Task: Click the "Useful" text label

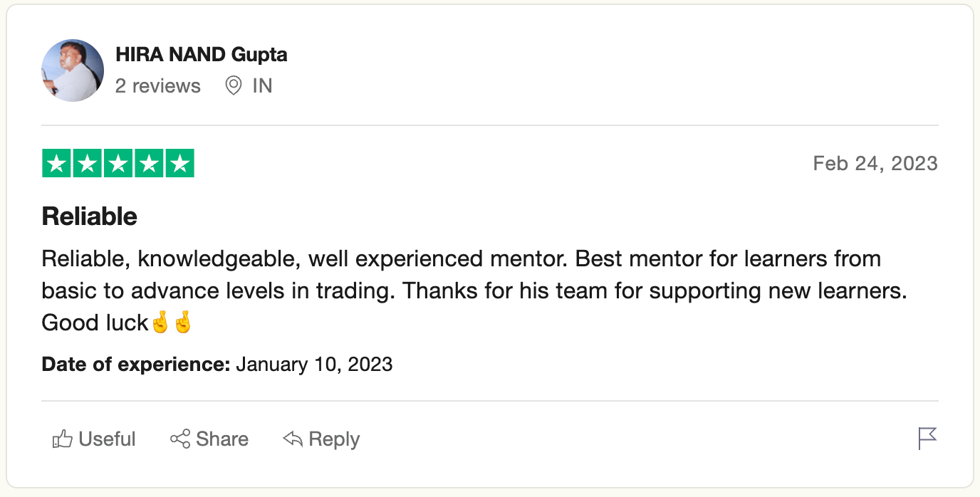Action: click(x=108, y=439)
